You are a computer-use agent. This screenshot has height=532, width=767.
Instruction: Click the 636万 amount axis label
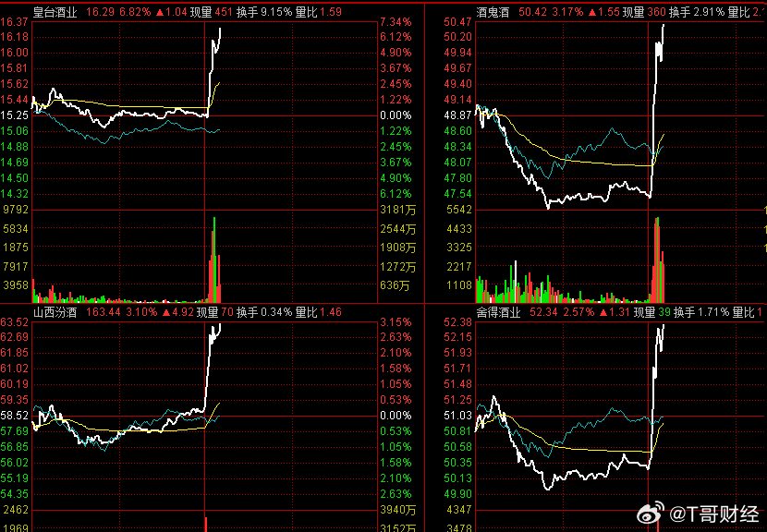click(x=395, y=285)
